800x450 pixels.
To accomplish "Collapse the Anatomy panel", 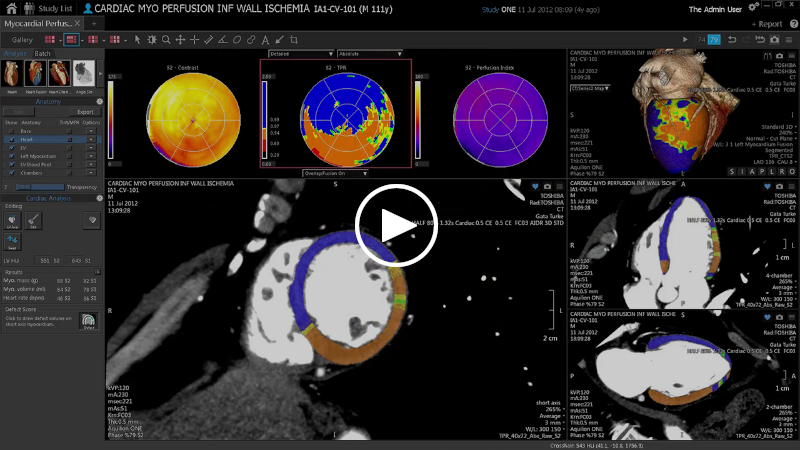I will [x=99, y=102].
